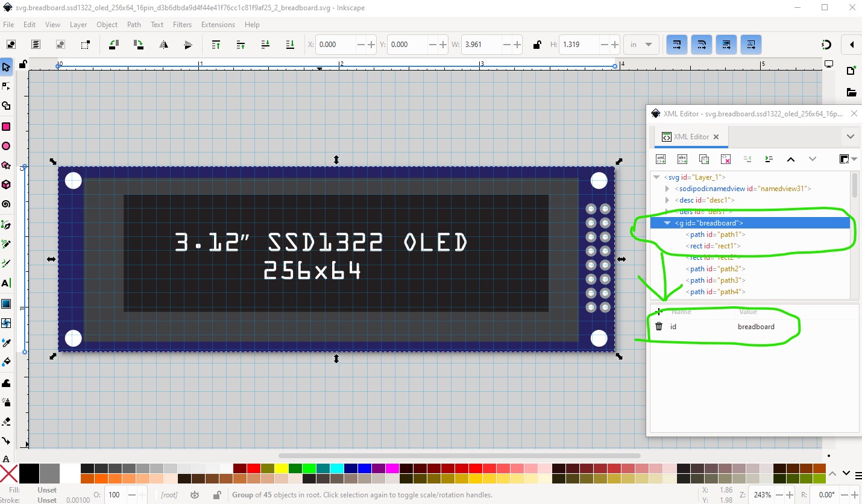The image size is (862, 504).
Task: Toggle layer visibility eye in status bar
Action: point(195,495)
